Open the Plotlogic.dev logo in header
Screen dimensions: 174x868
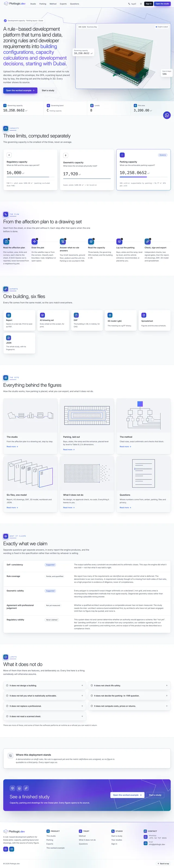14,4
